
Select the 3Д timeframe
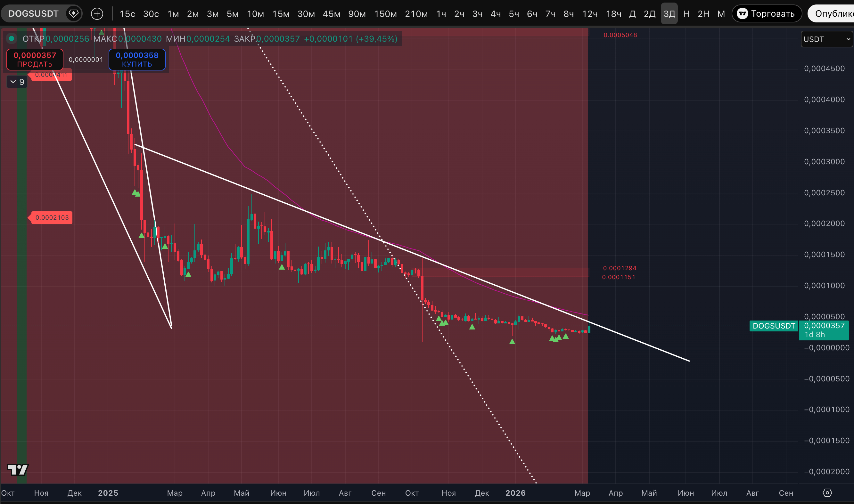[x=669, y=13]
